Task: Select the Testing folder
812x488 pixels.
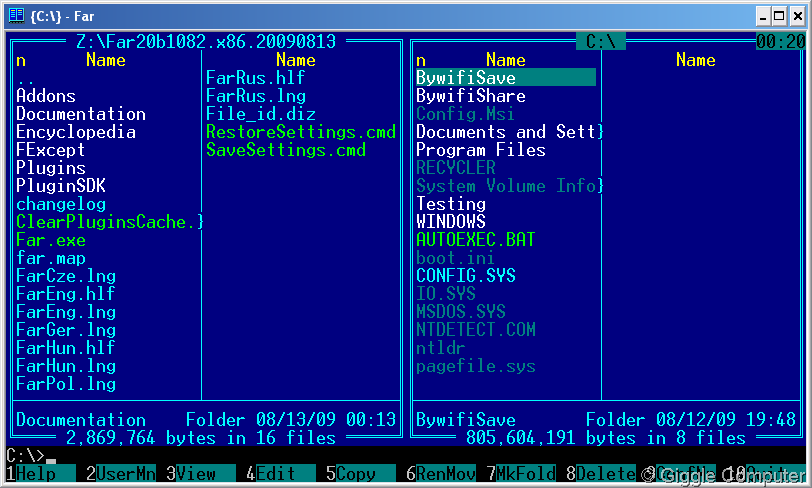Action: click(451, 204)
